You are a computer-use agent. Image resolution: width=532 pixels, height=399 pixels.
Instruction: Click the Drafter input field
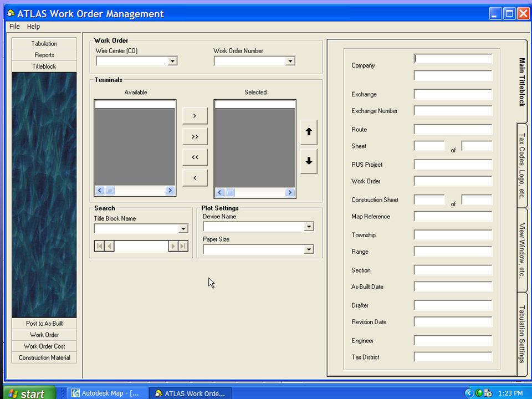(x=453, y=305)
